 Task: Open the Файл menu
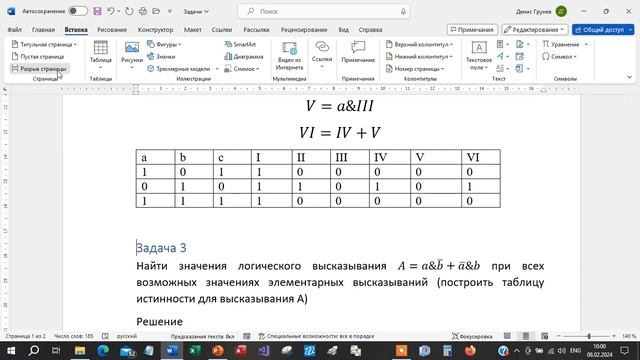[15, 29]
